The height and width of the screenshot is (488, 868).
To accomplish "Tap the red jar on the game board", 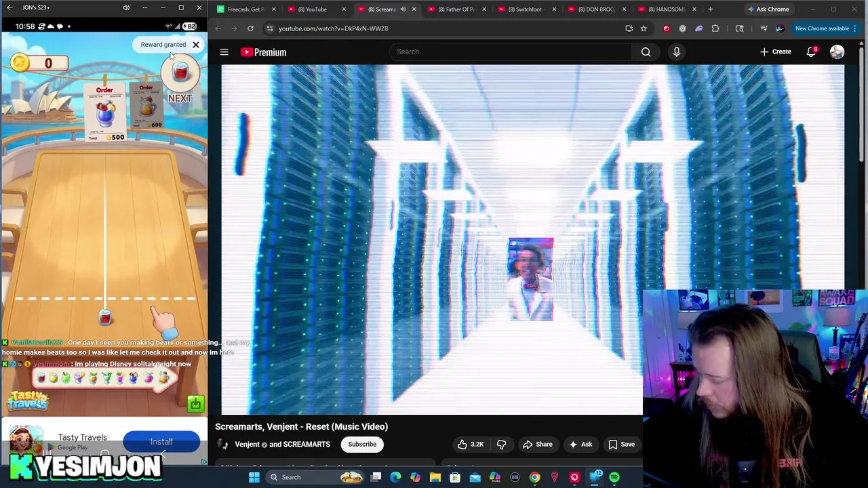I will point(105,317).
